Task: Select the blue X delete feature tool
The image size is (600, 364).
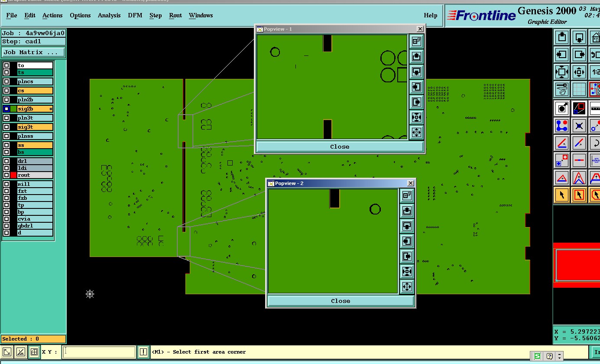Action: click(579, 126)
